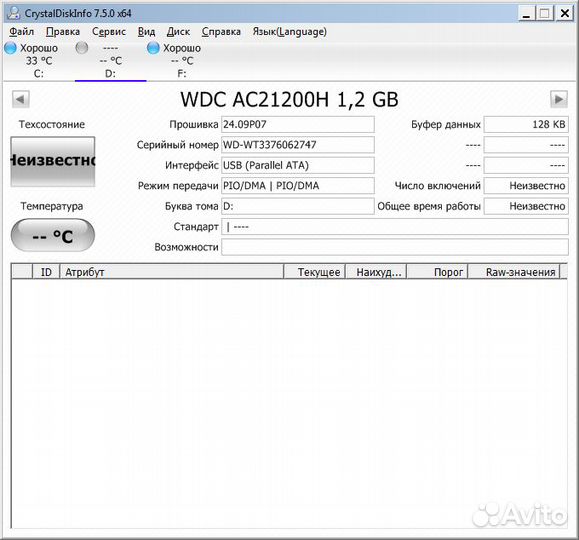Open the Файл menu
The height and width of the screenshot is (540, 579).
pyautogui.click(x=21, y=32)
